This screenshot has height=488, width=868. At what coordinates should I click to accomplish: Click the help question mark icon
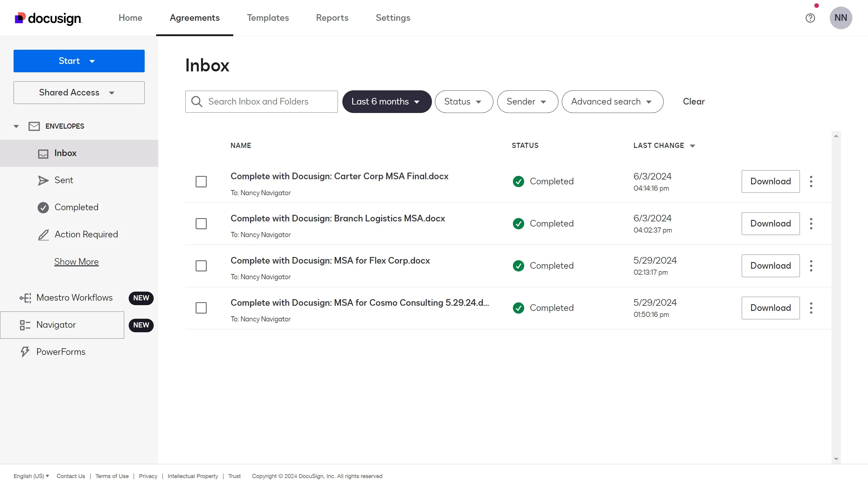pos(810,18)
